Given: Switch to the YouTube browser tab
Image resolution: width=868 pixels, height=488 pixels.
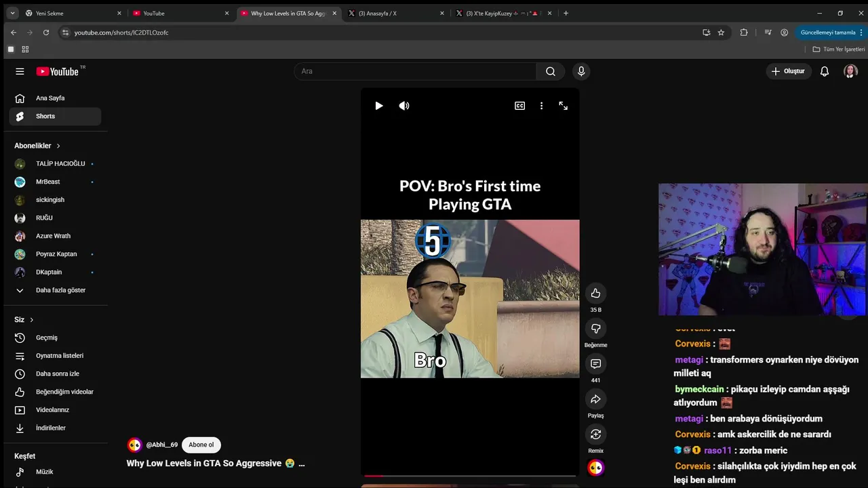Looking at the screenshot, I should click(181, 13).
